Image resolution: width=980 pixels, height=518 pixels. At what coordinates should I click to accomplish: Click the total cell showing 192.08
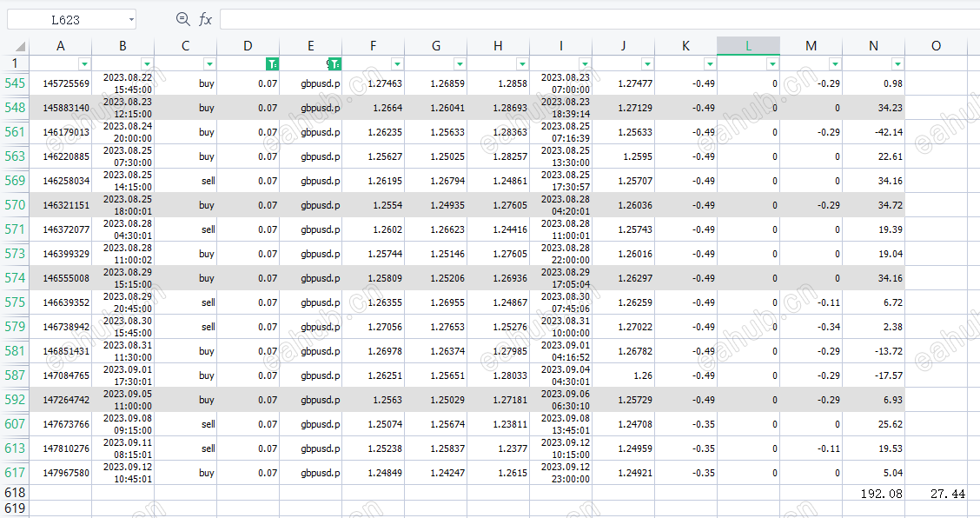click(x=873, y=493)
